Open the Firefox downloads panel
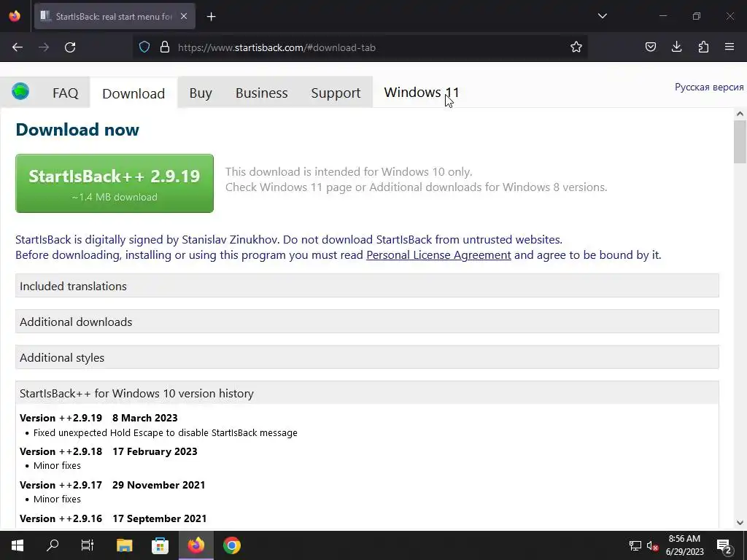 676,47
